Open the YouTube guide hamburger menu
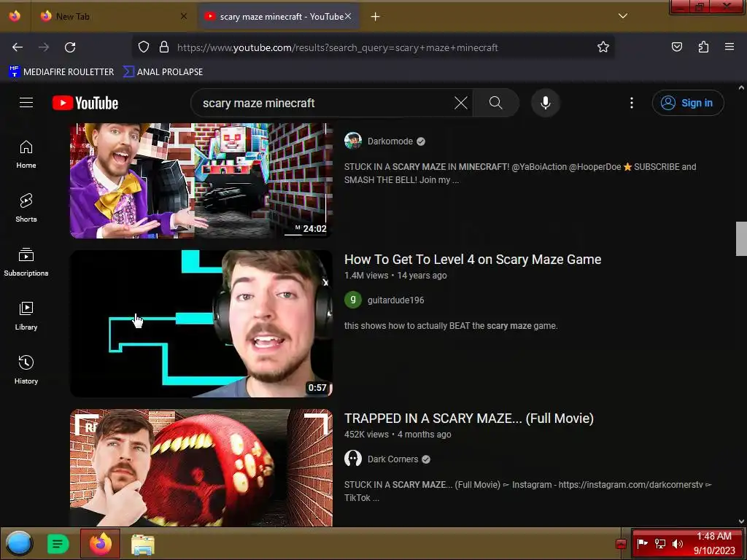Viewport: 747px width, 560px height. click(26, 103)
